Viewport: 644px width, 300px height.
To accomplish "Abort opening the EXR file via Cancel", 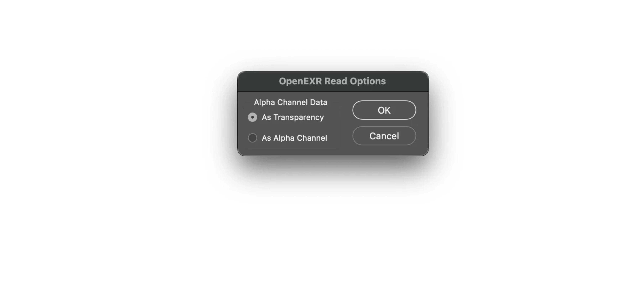I will click(384, 136).
